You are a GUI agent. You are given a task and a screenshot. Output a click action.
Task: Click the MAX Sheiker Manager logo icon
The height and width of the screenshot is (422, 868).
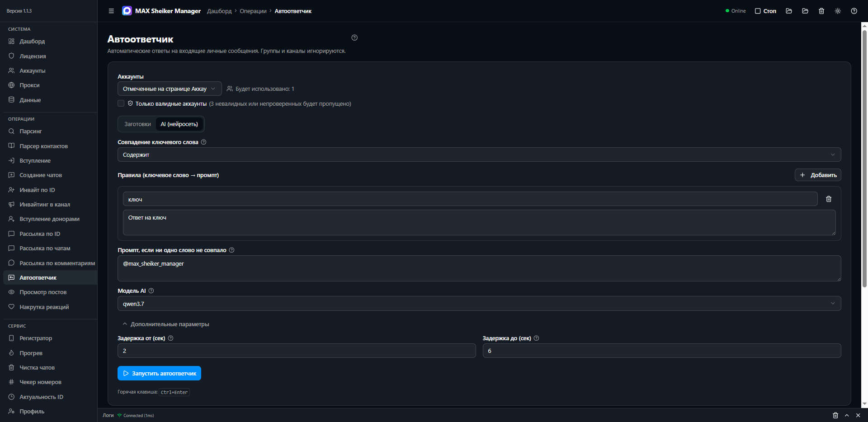(x=127, y=11)
